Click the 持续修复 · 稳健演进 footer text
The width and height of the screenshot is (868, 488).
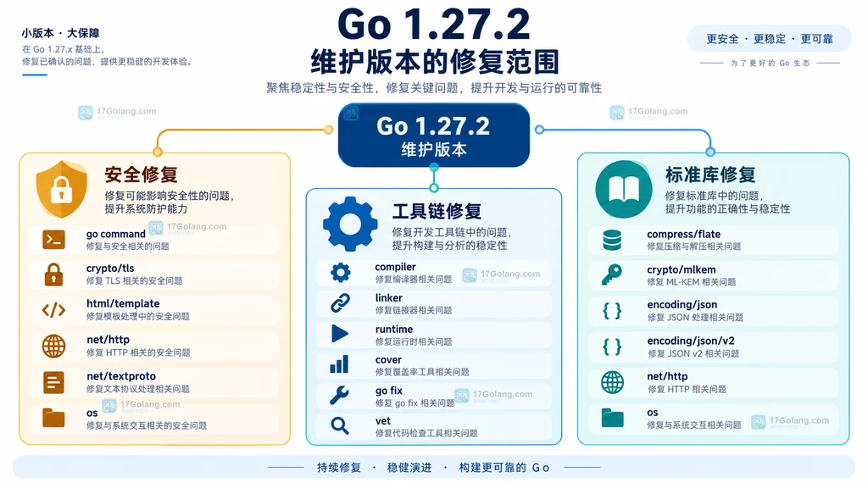(374, 468)
